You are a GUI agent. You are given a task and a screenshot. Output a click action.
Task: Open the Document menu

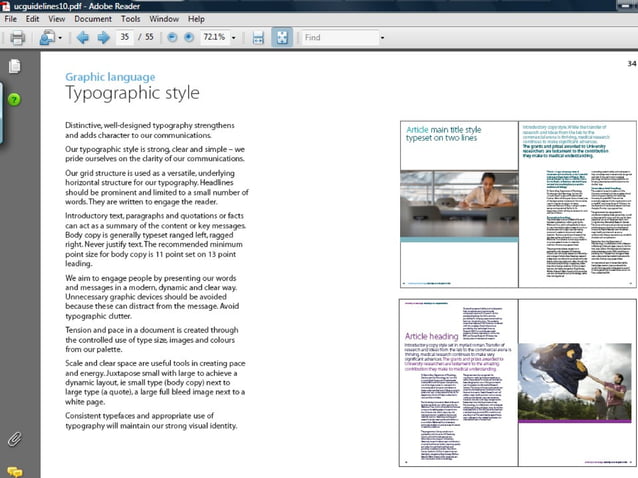click(x=93, y=19)
